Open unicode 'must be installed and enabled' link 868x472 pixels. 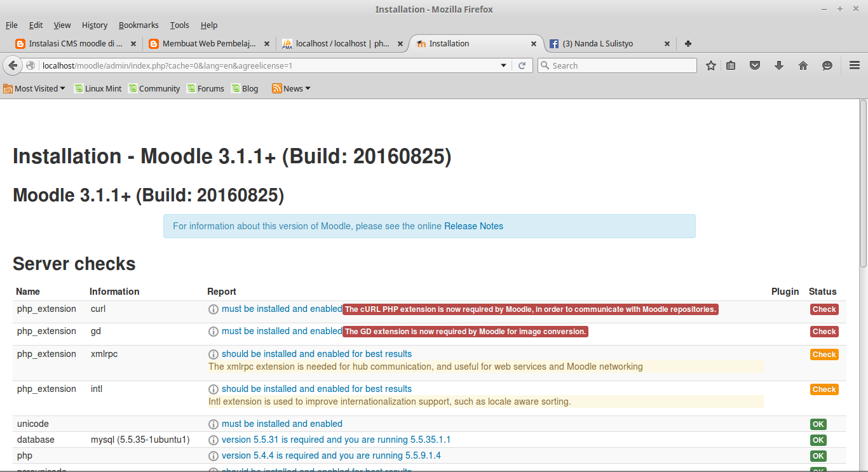pos(282,424)
